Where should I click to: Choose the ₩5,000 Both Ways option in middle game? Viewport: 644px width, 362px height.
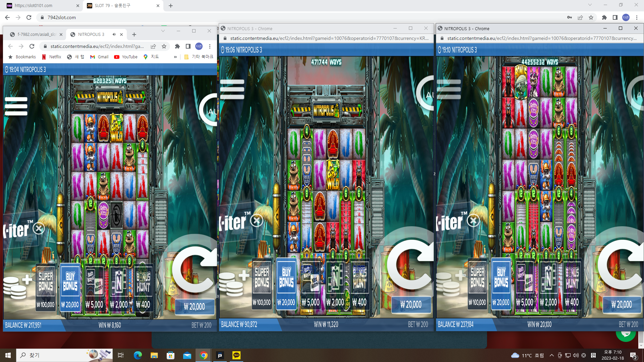(x=311, y=284)
